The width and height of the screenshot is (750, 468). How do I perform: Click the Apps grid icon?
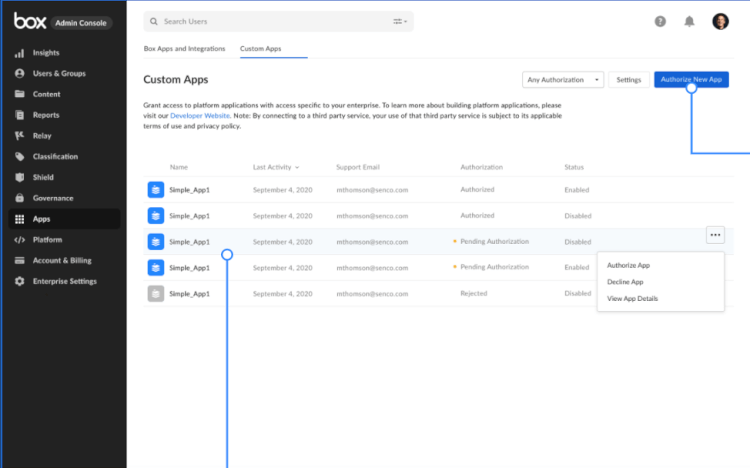pos(19,219)
